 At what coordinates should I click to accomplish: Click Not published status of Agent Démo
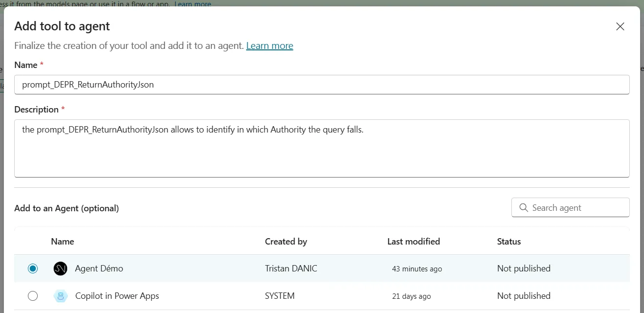pyautogui.click(x=524, y=268)
